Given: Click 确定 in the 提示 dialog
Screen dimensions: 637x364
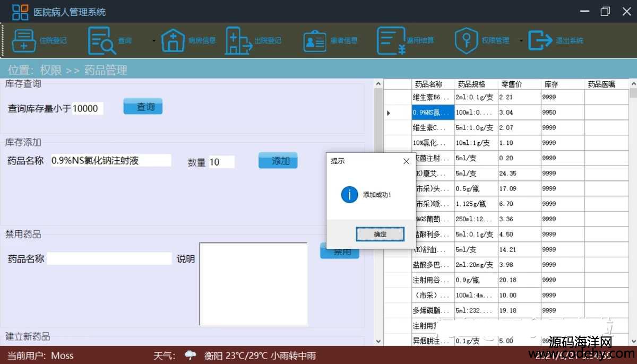Looking at the screenshot, I should click(380, 234).
